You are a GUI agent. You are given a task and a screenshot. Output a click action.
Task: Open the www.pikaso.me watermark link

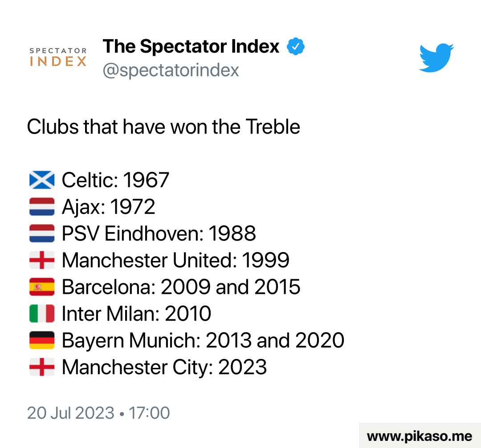click(x=420, y=436)
